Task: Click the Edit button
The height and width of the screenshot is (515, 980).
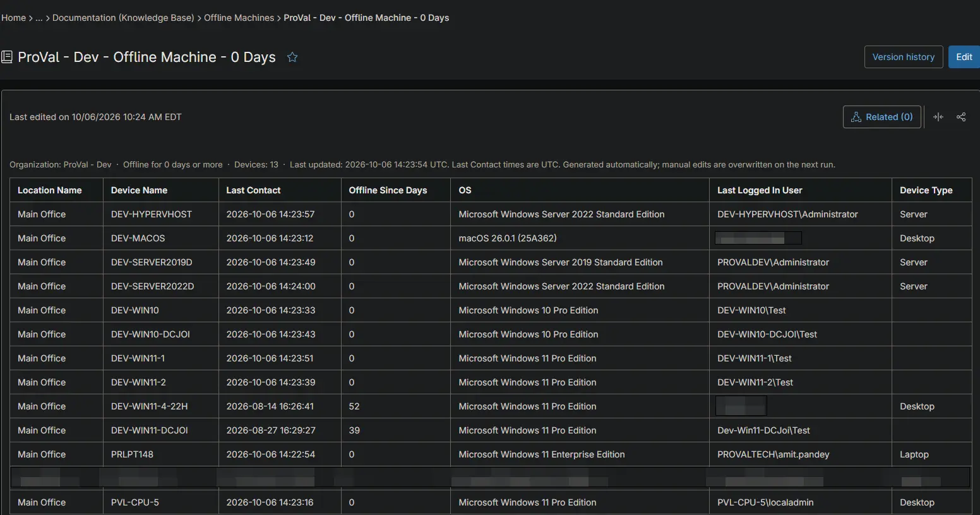Action: pyautogui.click(x=964, y=57)
